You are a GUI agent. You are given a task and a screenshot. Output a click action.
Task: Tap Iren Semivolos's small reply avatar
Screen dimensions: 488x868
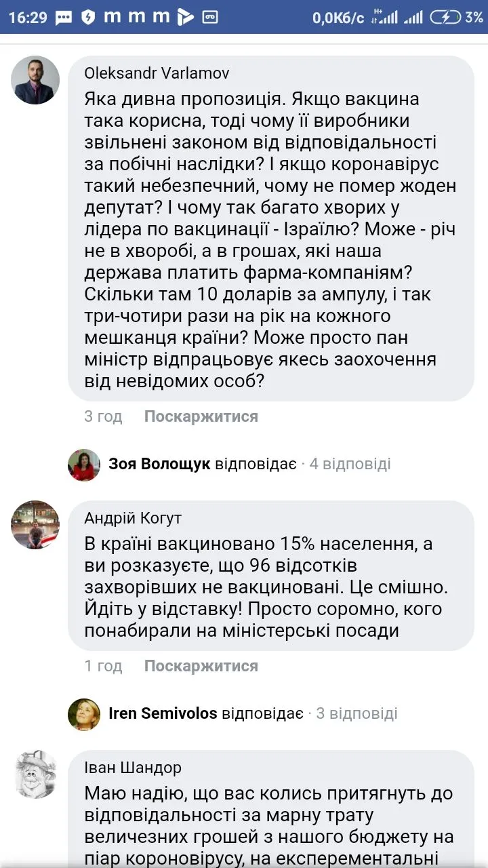84,714
